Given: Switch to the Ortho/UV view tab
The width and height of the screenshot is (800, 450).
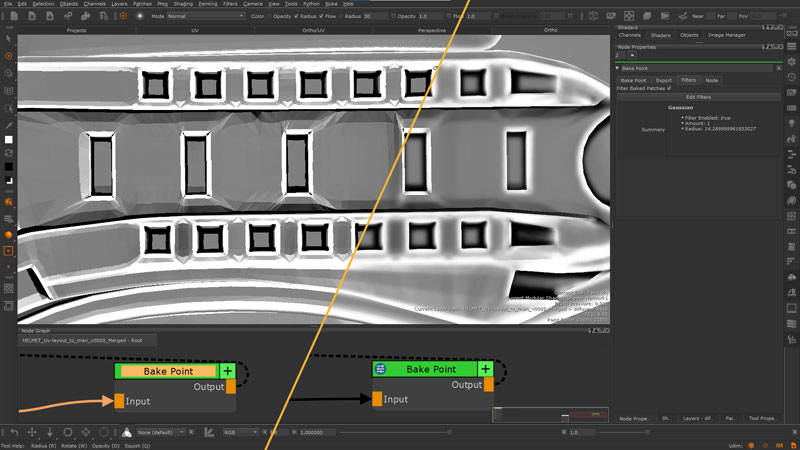Looking at the screenshot, I should point(313,31).
